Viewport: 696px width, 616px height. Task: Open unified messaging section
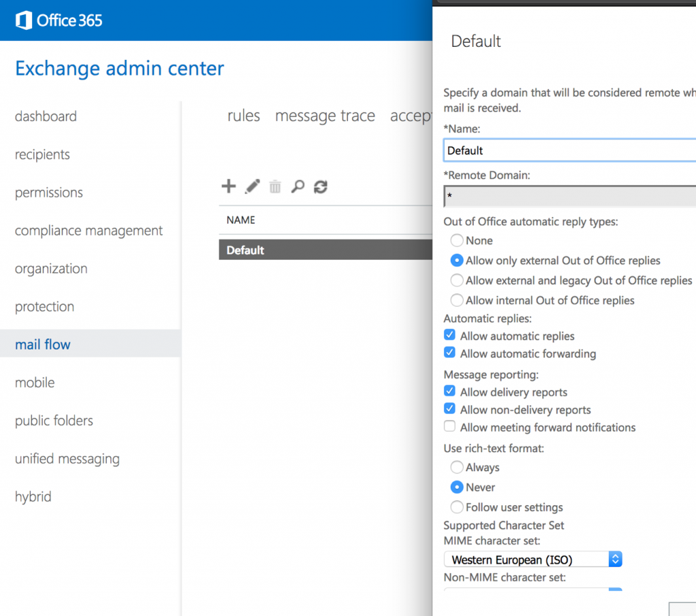tap(67, 459)
